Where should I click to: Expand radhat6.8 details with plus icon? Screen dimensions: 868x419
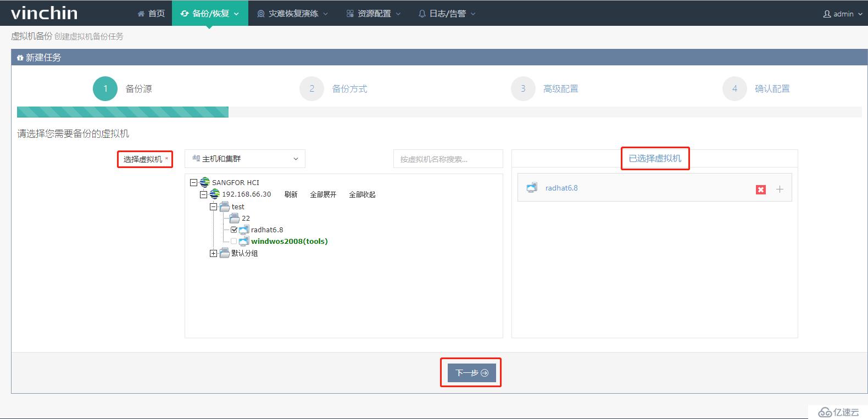pos(780,189)
